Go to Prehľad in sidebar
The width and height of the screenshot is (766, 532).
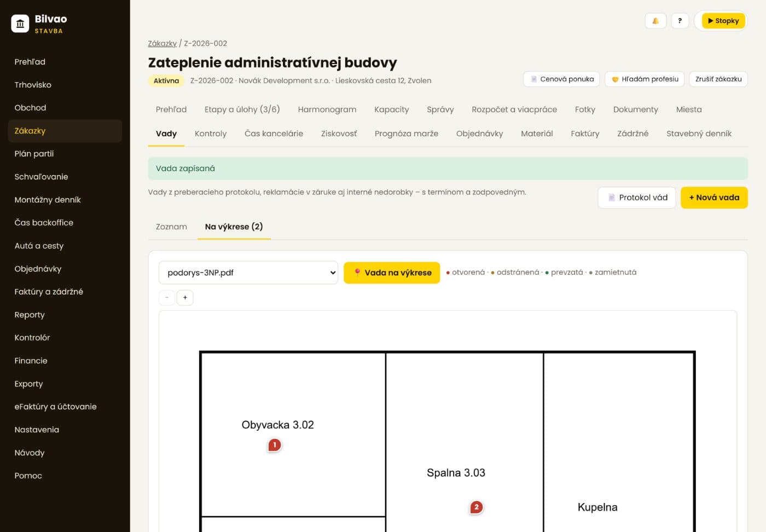point(65,62)
